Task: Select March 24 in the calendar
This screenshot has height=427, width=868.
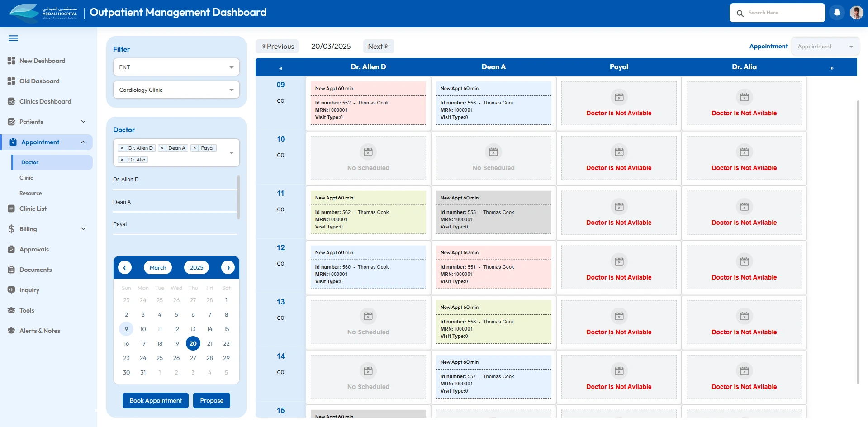Action: pyautogui.click(x=143, y=358)
